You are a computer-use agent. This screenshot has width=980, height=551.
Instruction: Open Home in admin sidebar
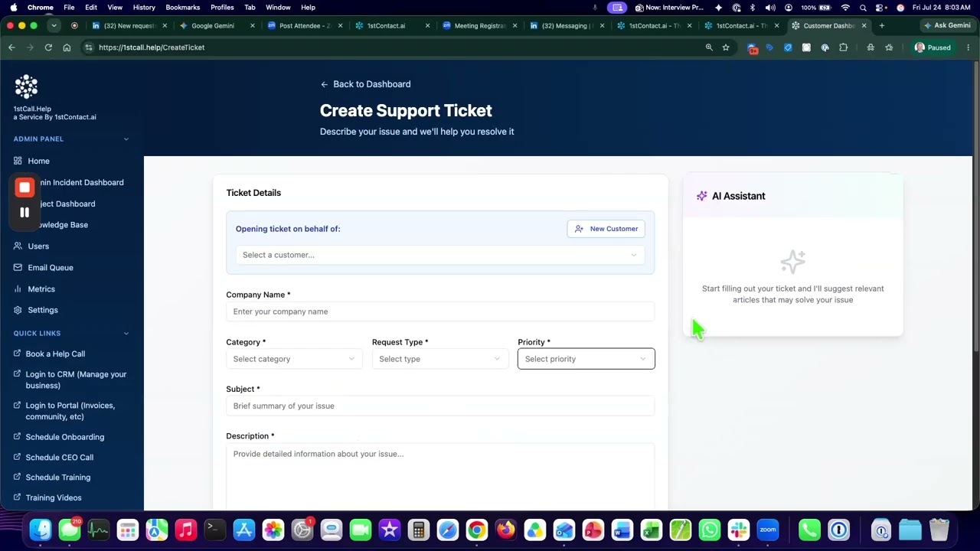[x=38, y=161]
